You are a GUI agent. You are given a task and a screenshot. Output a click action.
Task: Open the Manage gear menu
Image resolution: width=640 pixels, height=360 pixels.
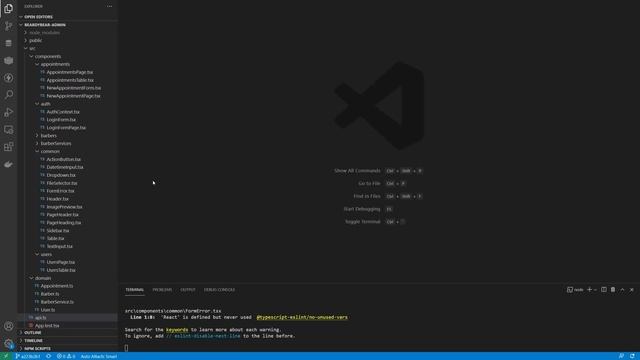[9, 344]
